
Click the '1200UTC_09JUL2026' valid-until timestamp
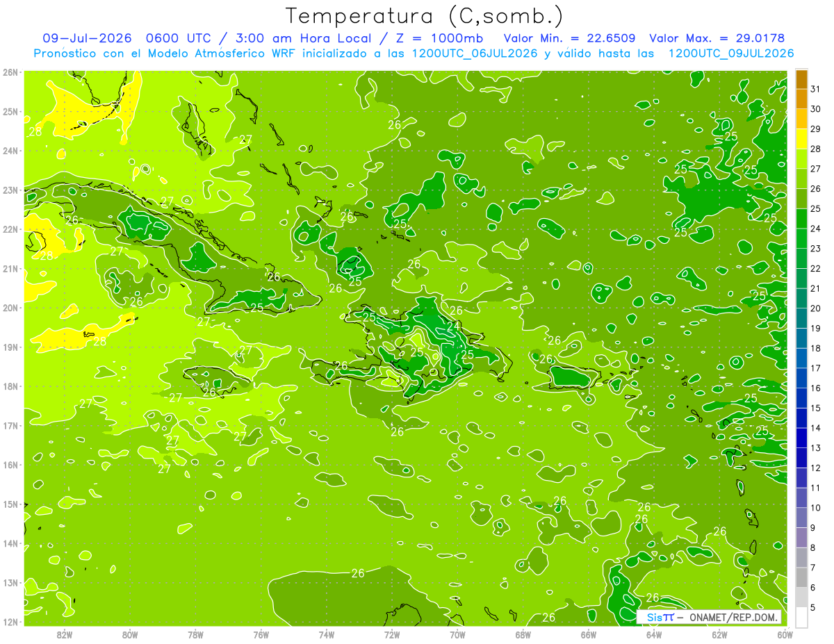coord(730,53)
